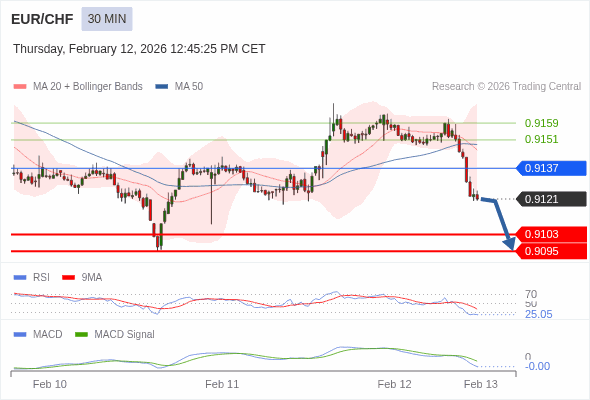590x400 pixels.
Task: Click the RSI value 25.05
Action: pos(538,314)
